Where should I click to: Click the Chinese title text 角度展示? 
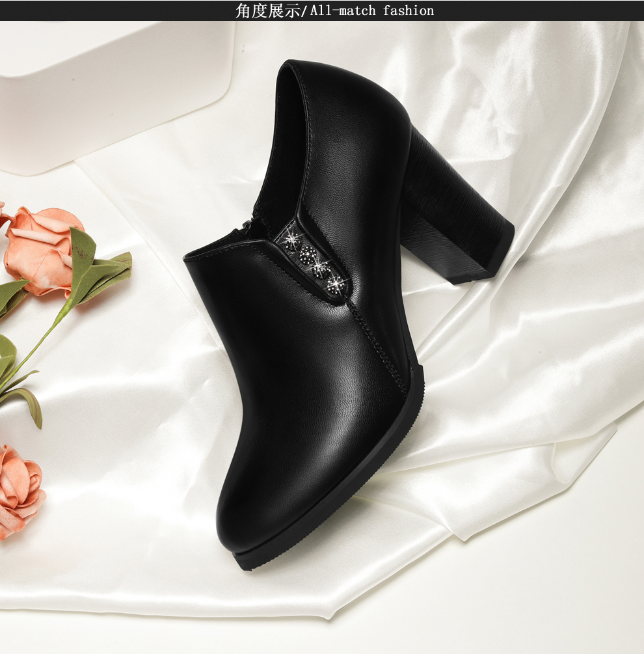(269, 10)
